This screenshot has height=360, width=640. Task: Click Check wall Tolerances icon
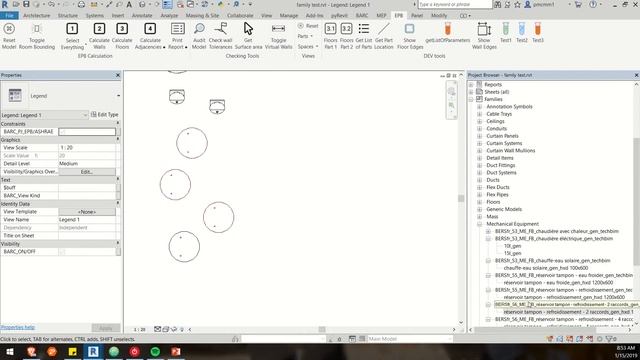tap(221, 29)
